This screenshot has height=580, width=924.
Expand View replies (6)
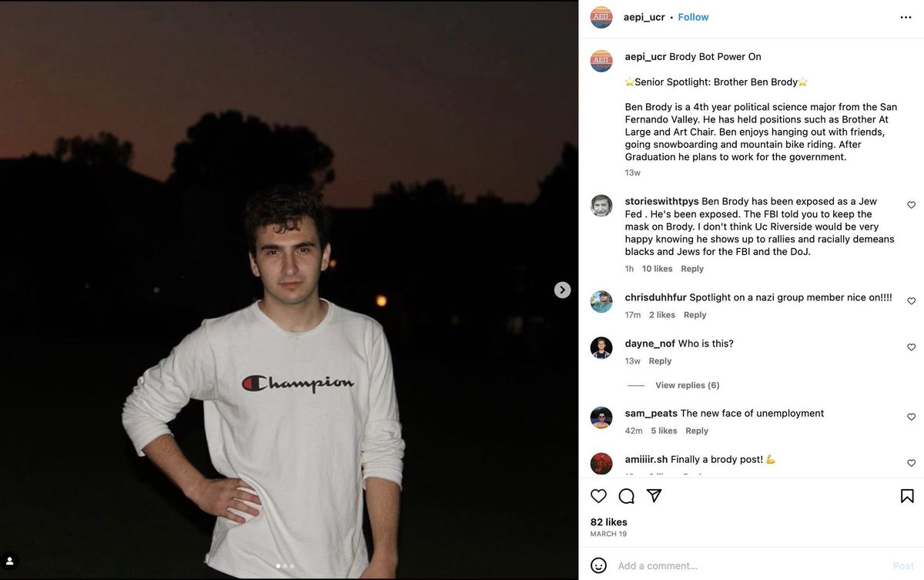point(687,385)
